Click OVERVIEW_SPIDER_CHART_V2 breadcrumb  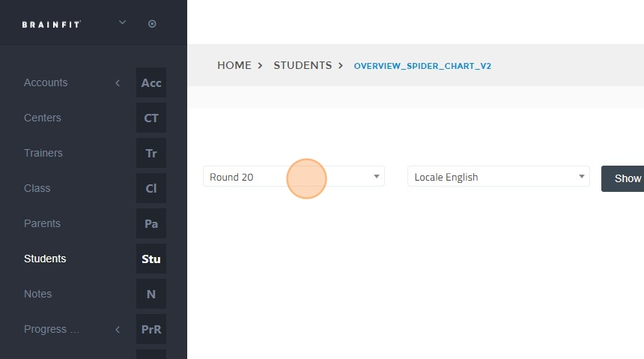pos(422,66)
